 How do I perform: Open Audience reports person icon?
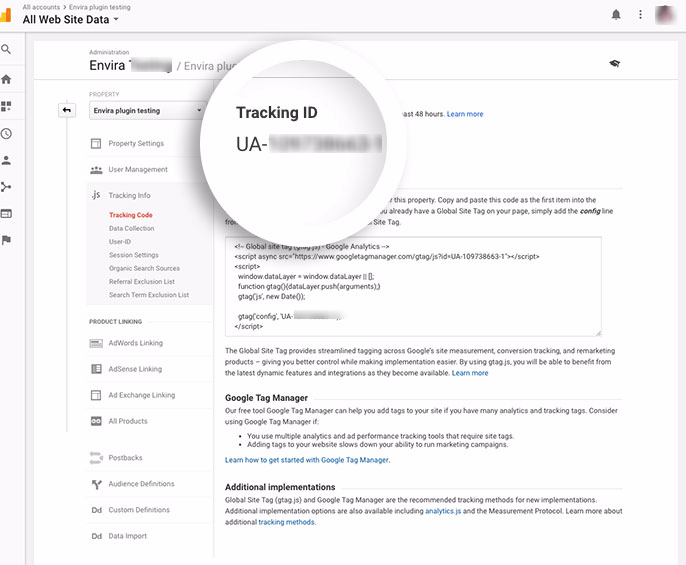pos(7,160)
